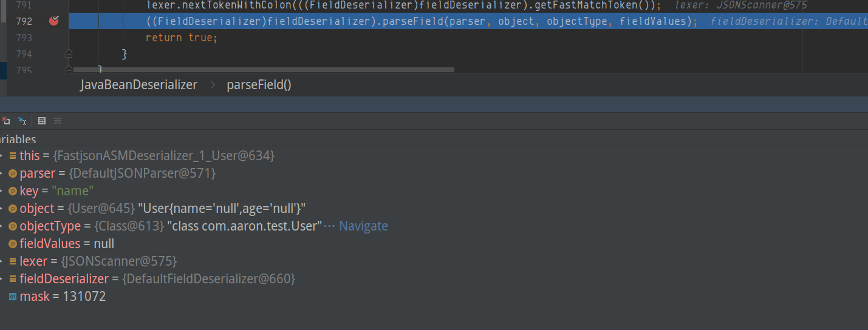Screen dimensions: 868x330
Task: Select the mask primitive variable icon
Action: [x=13, y=297]
